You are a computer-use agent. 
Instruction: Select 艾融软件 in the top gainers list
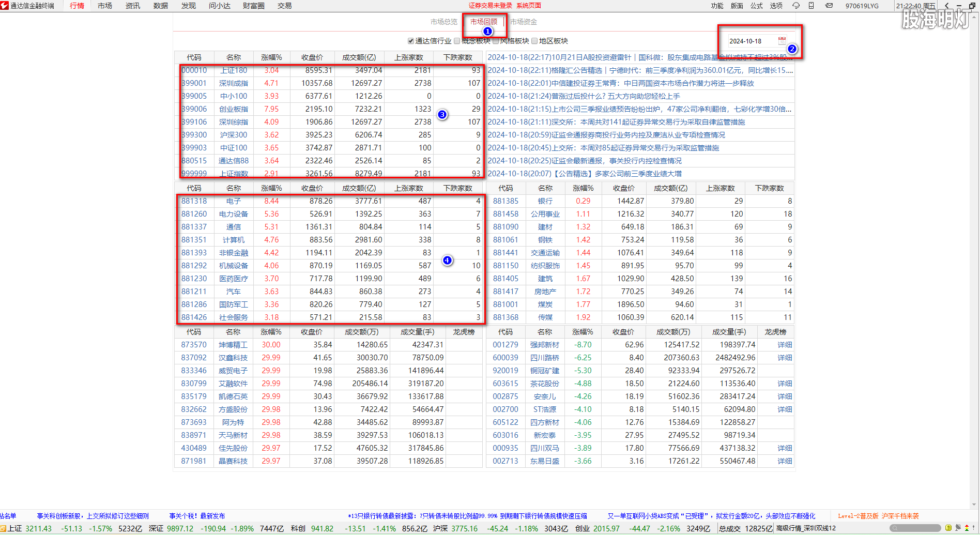(233, 384)
